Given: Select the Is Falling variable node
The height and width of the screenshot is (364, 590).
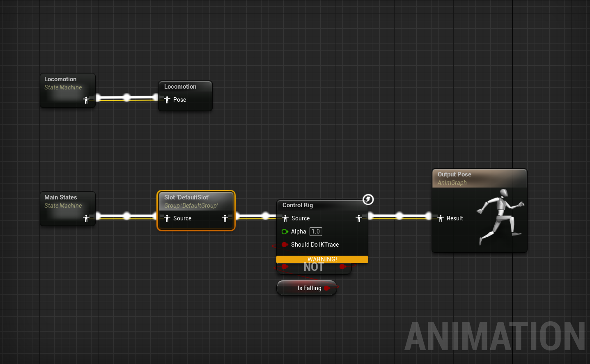Looking at the screenshot, I should 307,288.
